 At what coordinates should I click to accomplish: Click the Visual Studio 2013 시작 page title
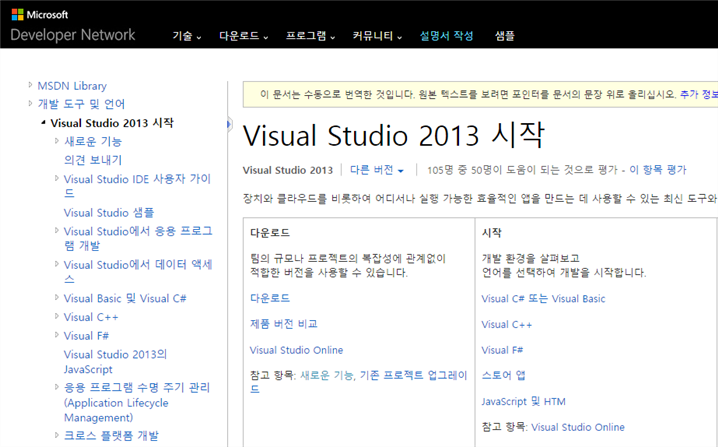click(x=394, y=135)
